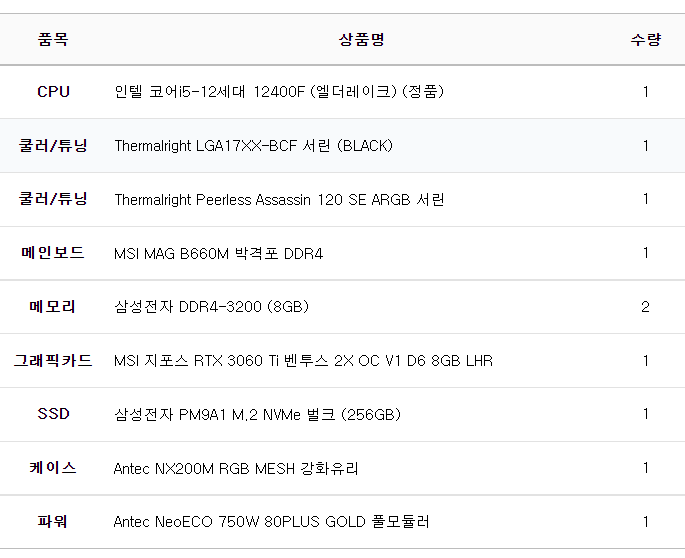Screen dimensions: 685x558
Task: Click the 품목 column header
Action: tap(53, 40)
